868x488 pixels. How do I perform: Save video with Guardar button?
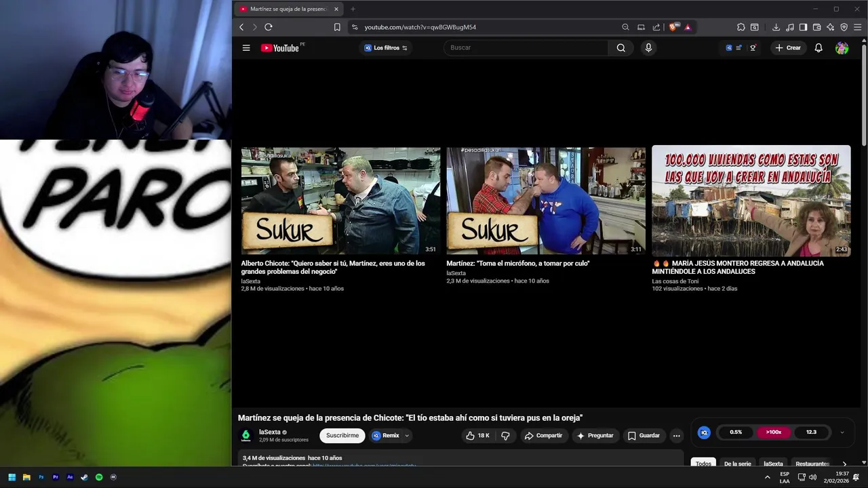pos(644,436)
